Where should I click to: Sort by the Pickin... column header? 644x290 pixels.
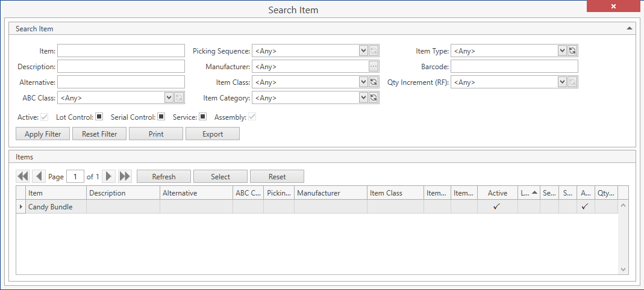pos(279,193)
